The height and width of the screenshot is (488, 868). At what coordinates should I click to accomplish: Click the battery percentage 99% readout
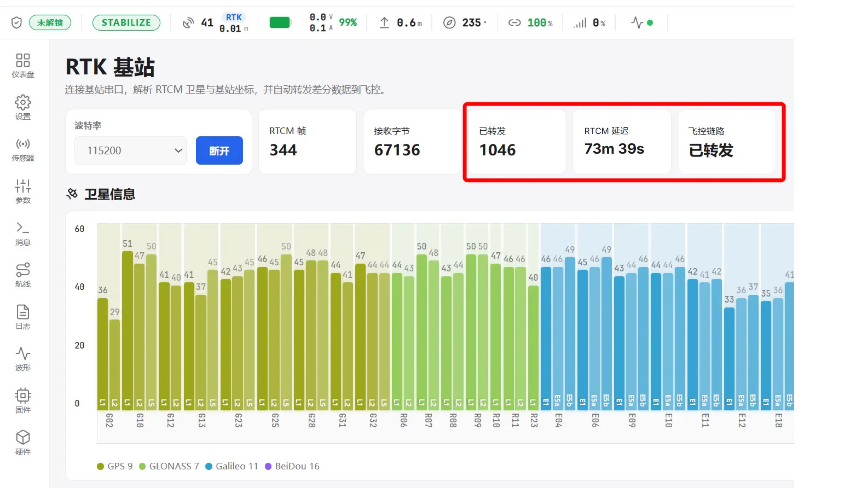pyautogui.click(x=348, y=23)
